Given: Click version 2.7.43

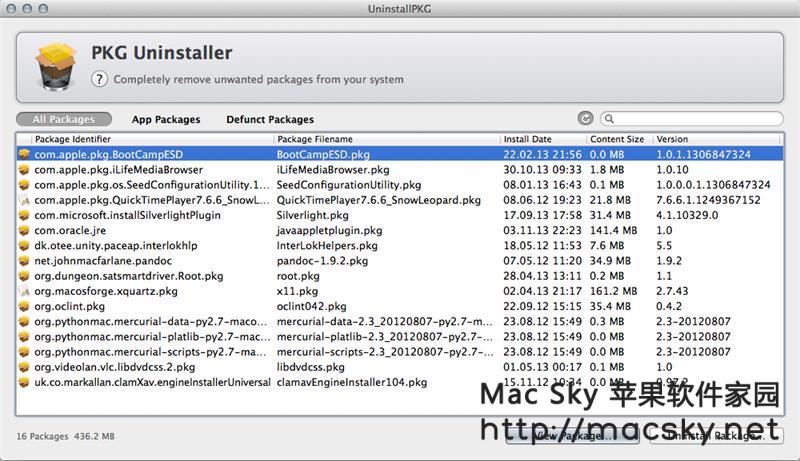Looking at the screenshot, I should (672, 291).
